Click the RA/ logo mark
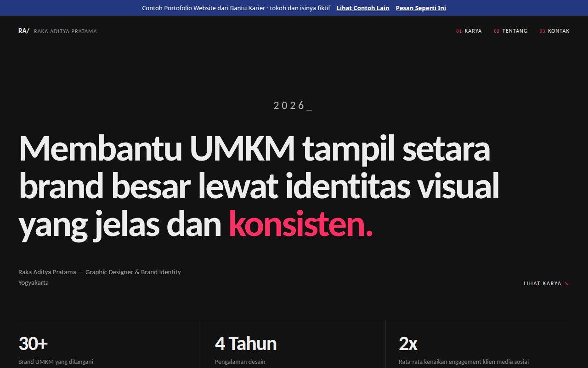Image resolution: width=588 pixels, height=368 pixels. 24,31
